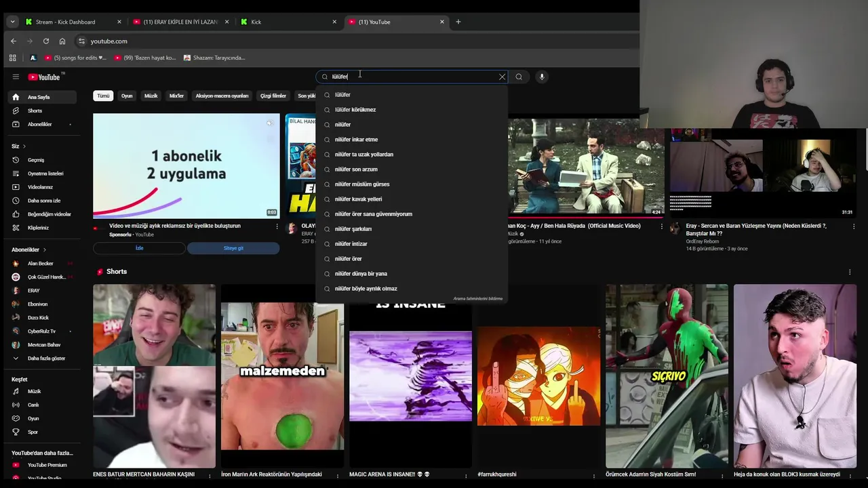Viewport: 868px width, 488px height.
Task: Show more subscriptions with Daha fazla göster
Action: click(x=43, y=358)
